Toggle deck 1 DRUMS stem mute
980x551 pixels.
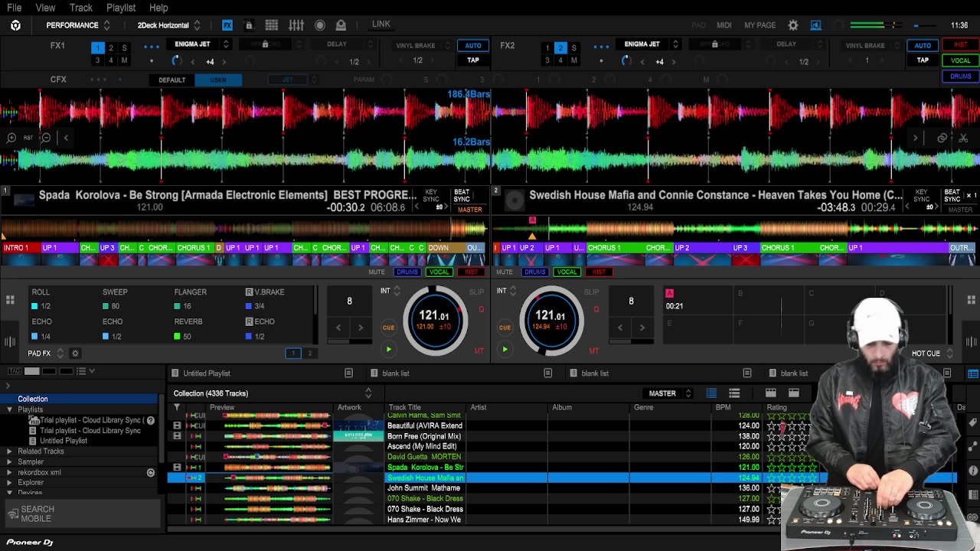[407, 272]
